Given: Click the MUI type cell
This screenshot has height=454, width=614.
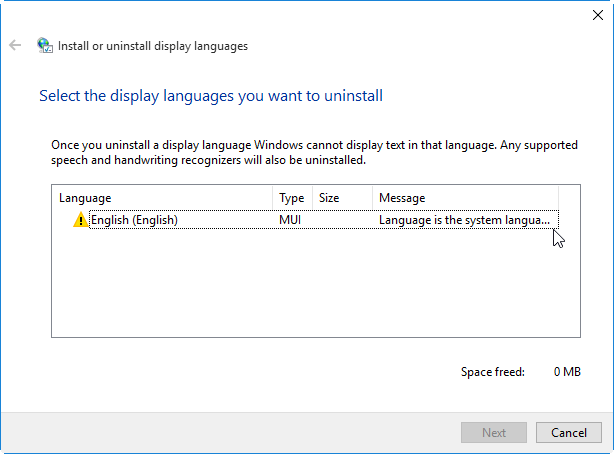Looking at the screenshot, I should coord(290,220).
